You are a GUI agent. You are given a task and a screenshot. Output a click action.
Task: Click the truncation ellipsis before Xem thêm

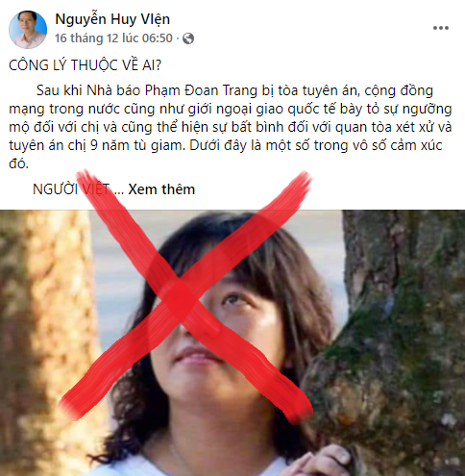point(118,190)
